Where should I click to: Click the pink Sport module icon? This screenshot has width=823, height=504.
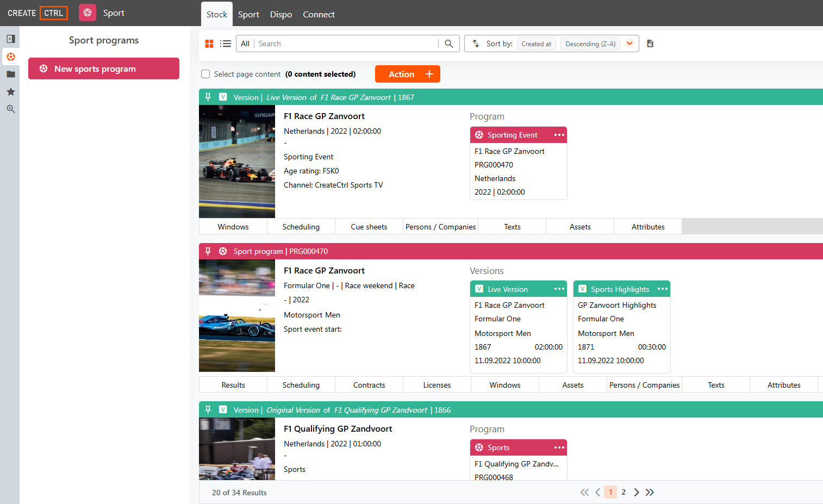(88, 13)
